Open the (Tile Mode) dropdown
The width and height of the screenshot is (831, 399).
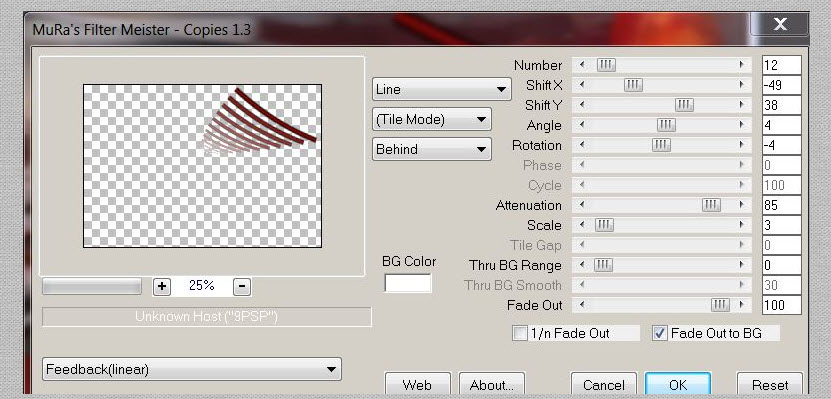431,119
